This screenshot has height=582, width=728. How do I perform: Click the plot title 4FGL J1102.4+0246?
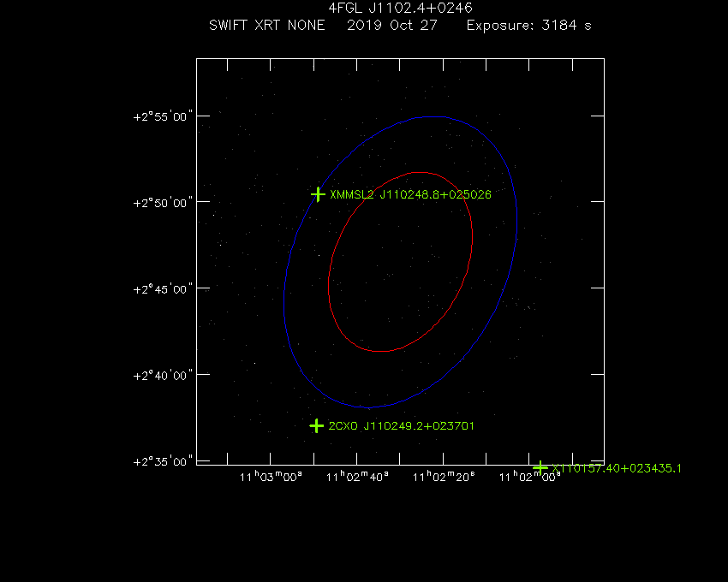(400, 8)
